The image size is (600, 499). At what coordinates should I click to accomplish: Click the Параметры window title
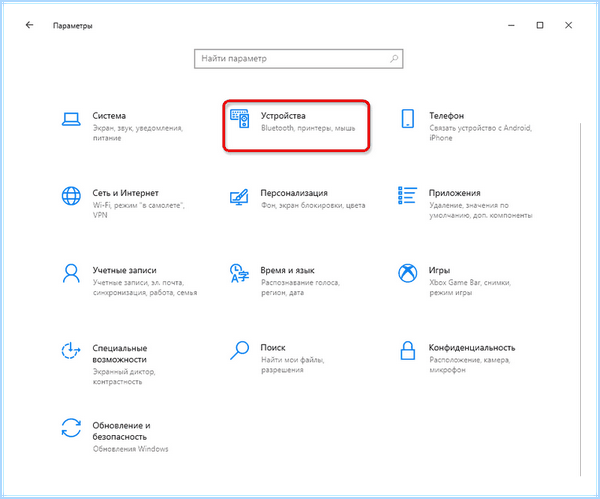[73, 26]
